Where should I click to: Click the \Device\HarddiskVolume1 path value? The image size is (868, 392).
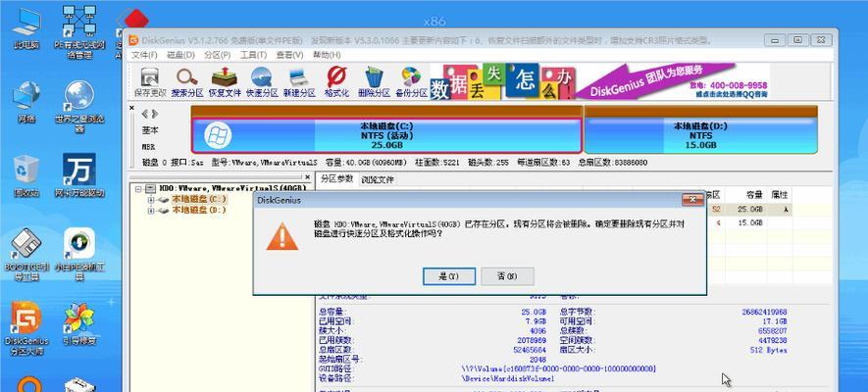[x=508, y=378]
